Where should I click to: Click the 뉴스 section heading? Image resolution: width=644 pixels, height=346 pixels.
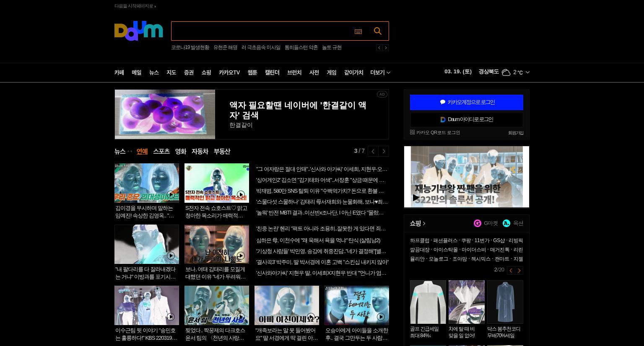pos(120,151)
